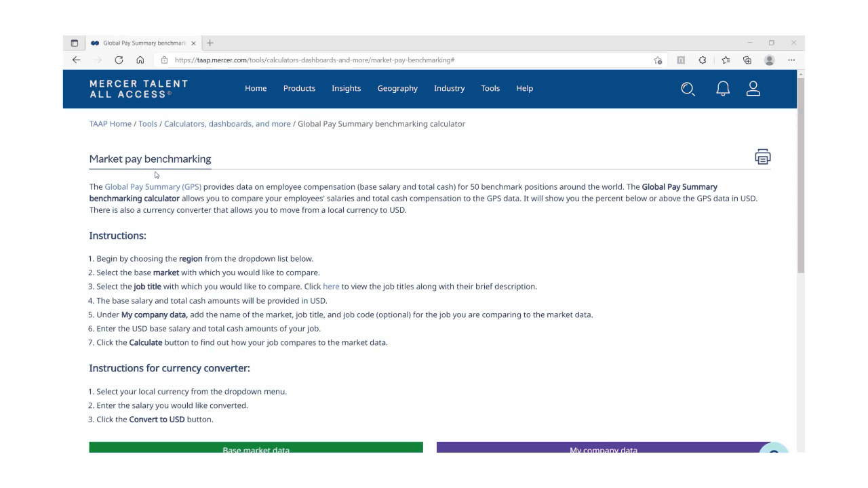Click the user account icon in the header
The width and height of the screenshot is (868, 488).
[753, 88]
